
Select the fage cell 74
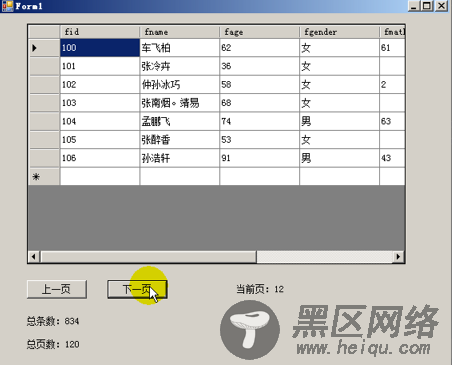[259, 121]
